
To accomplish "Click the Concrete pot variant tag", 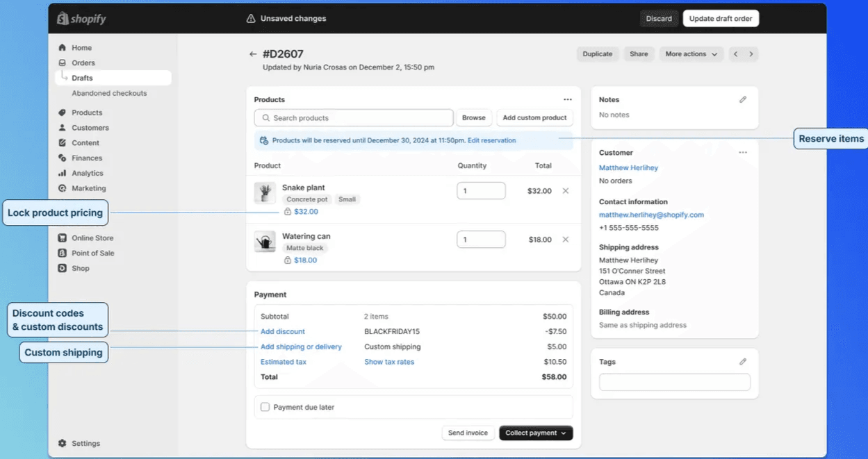I will tap(306, 199).
